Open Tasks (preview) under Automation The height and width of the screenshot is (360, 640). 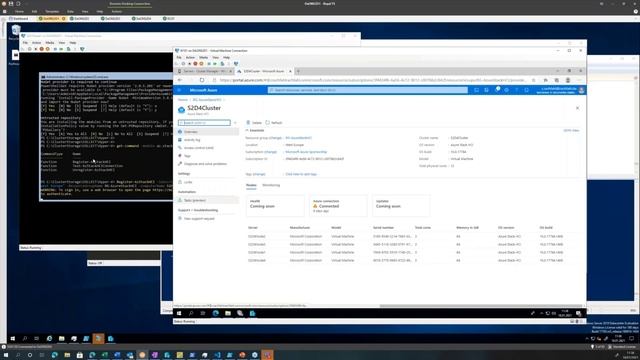point(208,200)
